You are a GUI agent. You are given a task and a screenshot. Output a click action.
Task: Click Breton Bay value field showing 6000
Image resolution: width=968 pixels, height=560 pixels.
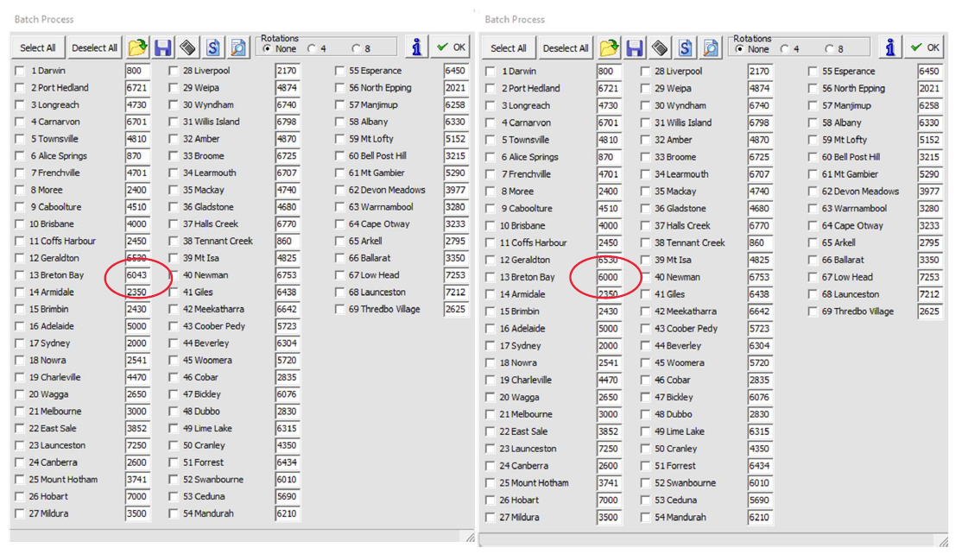point(608,277)
